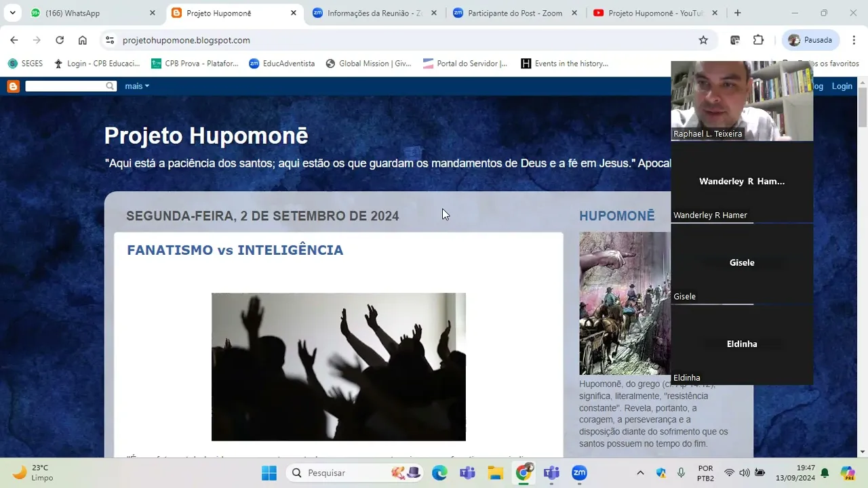Open Events in the history bookmark
Viewport: 868px width, 488px height.
click(564, 64)
